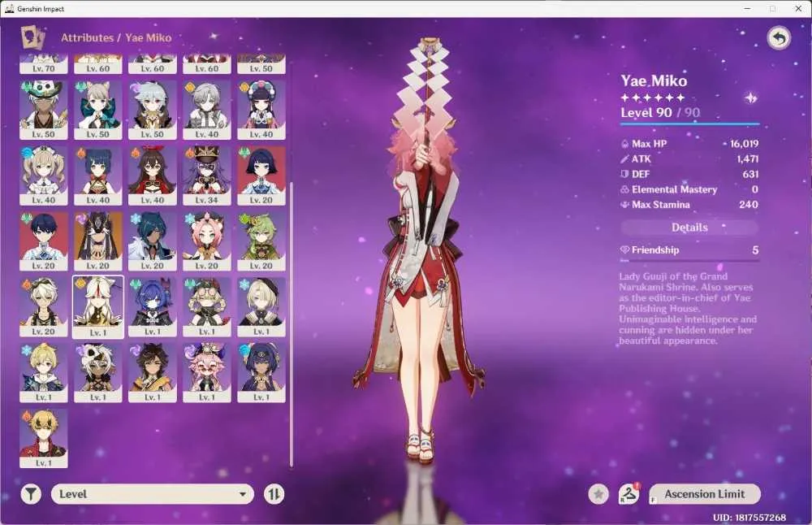The height and width of the screenshot is (525, 812).
Task: Toggle sort order arrows button
Action: tap(274, 494)
